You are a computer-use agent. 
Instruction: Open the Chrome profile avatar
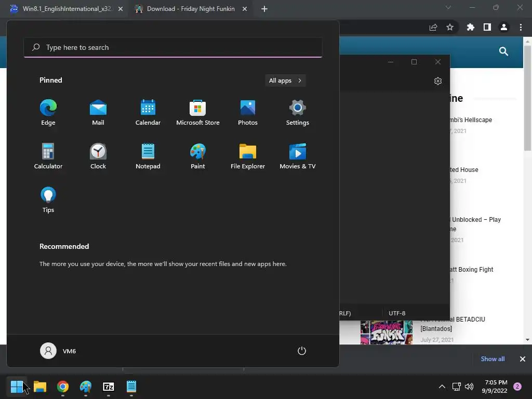click(x=504, y=28)
